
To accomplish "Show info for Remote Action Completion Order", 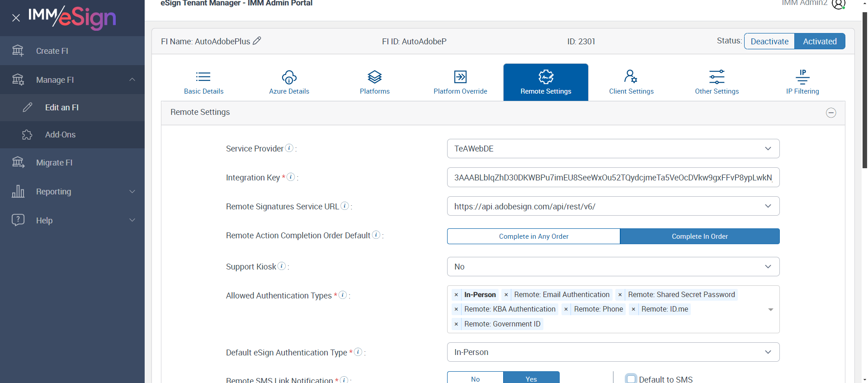I will 376,235.
